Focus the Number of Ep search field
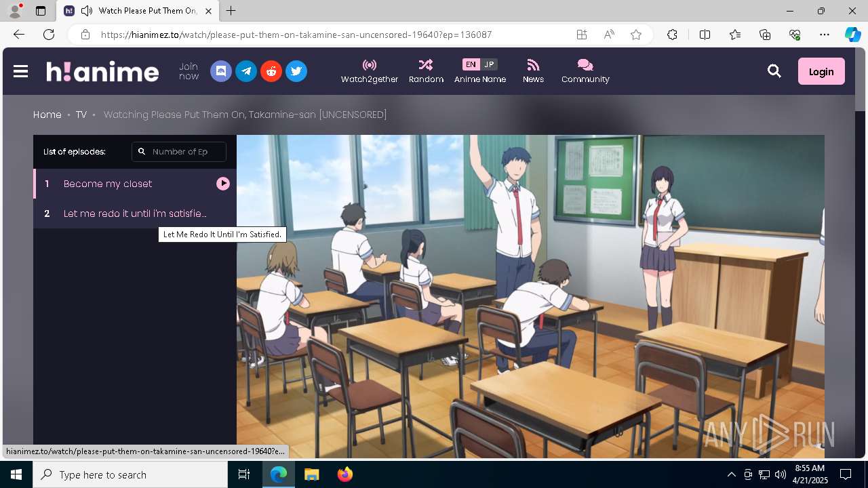The height and width of the screenshot is (488, 868). [x=179, y=152]
